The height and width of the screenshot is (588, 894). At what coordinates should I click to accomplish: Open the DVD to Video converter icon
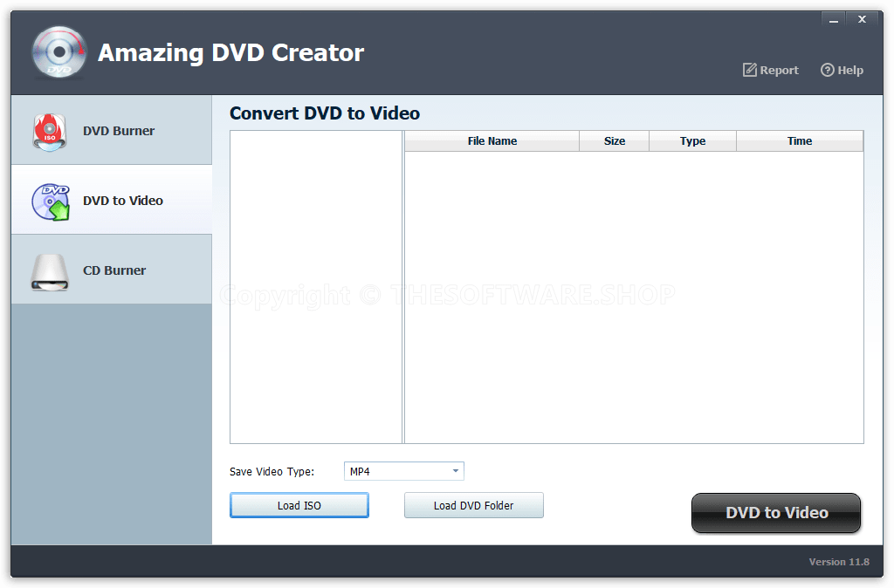[x=49, y=199]
